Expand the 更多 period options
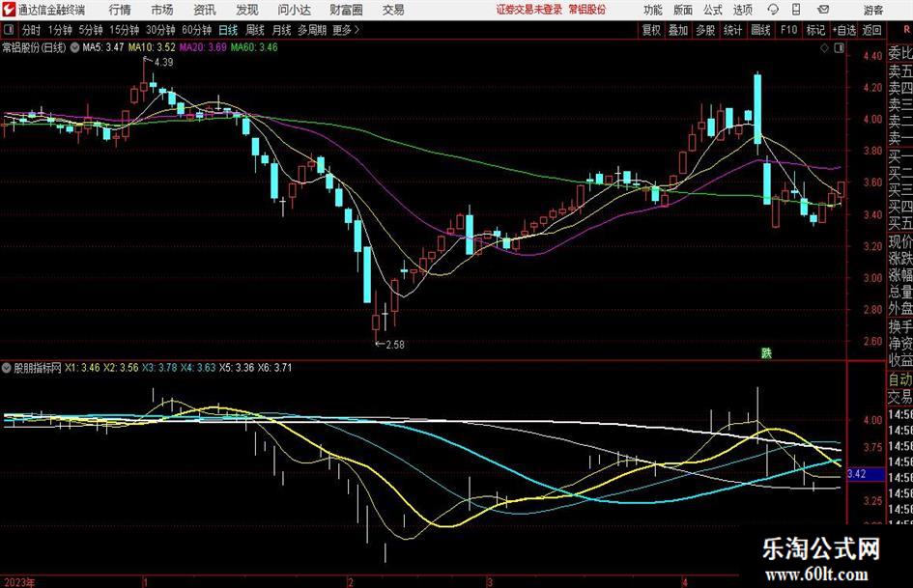913x588 pixels. pyautogui.click(x=347, y=30)
